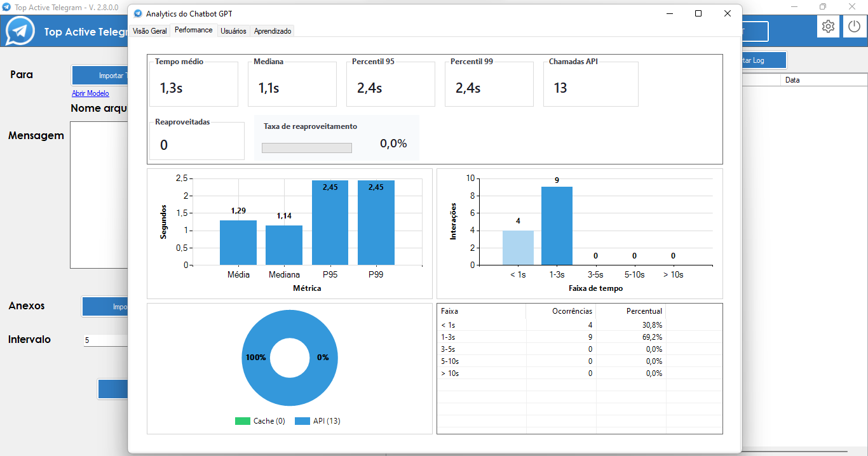Sort by the Ocorrências column header

561,311
